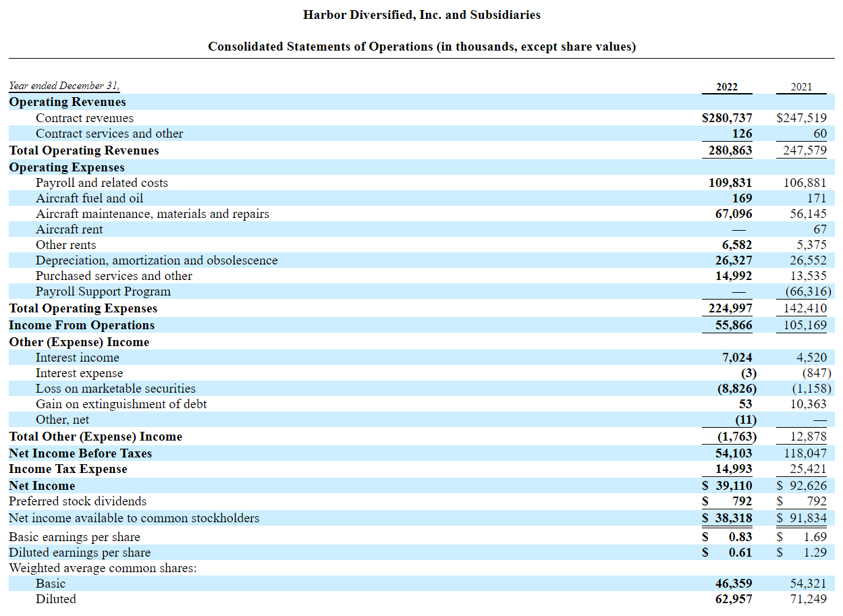The width and height of the screenshot is (843, 616).
Task: Click the Interest income row label
Action: click(x=78, y=358)
